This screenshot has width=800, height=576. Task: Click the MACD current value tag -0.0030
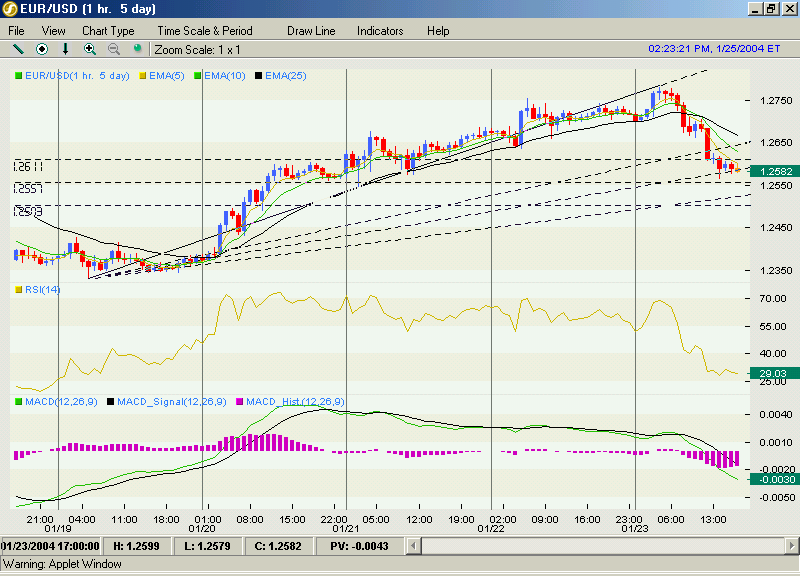pyautogui.click(x=774, y=480)
